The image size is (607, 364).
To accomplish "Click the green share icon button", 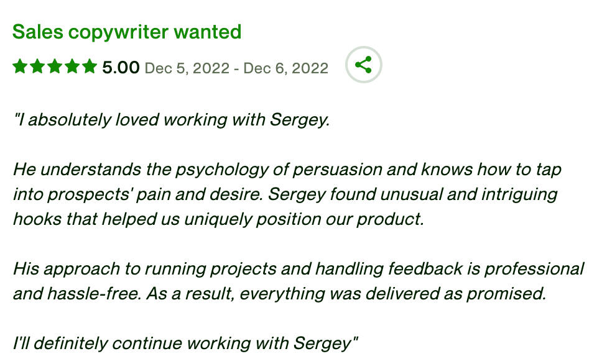I will pos(363,65).
